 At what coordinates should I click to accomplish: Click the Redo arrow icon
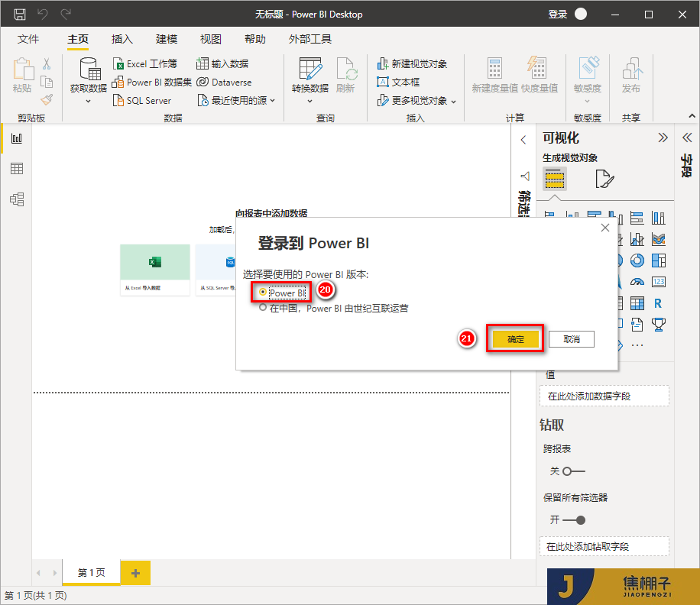[66, 15]
